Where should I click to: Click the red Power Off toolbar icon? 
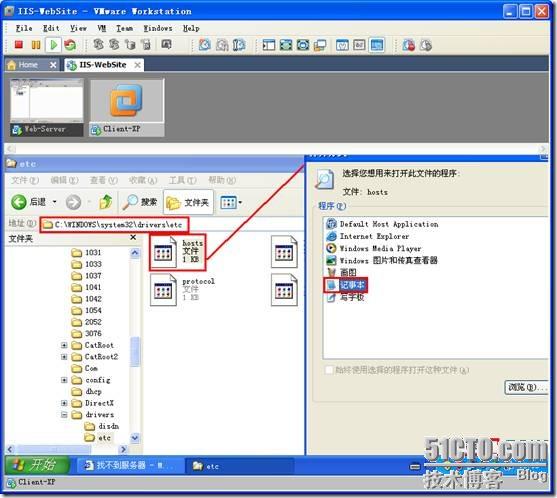tap(18, 45)
